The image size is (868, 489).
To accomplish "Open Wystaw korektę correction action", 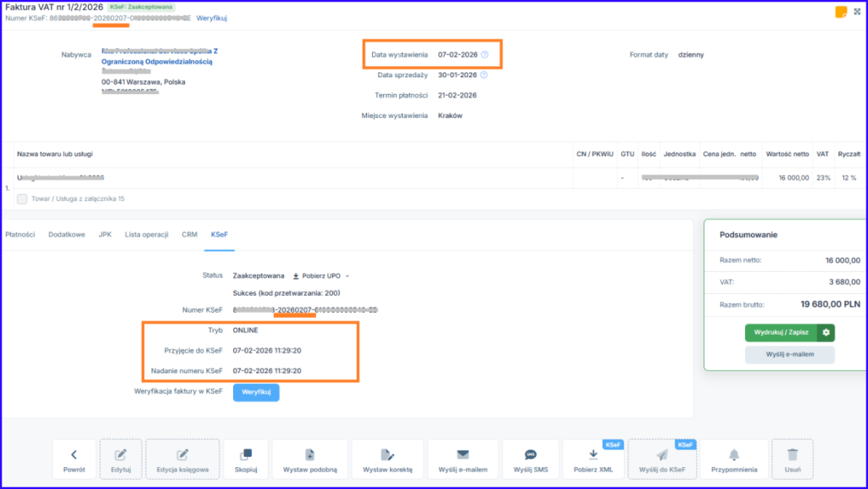I will 387,454.
